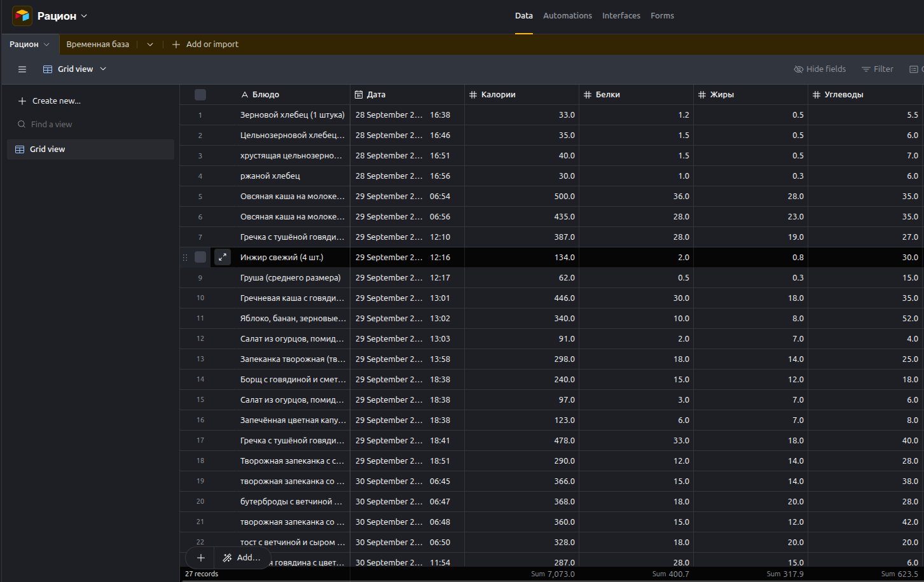
Task: Select the Калории cell with 446.0
Action: click(521, 298)
